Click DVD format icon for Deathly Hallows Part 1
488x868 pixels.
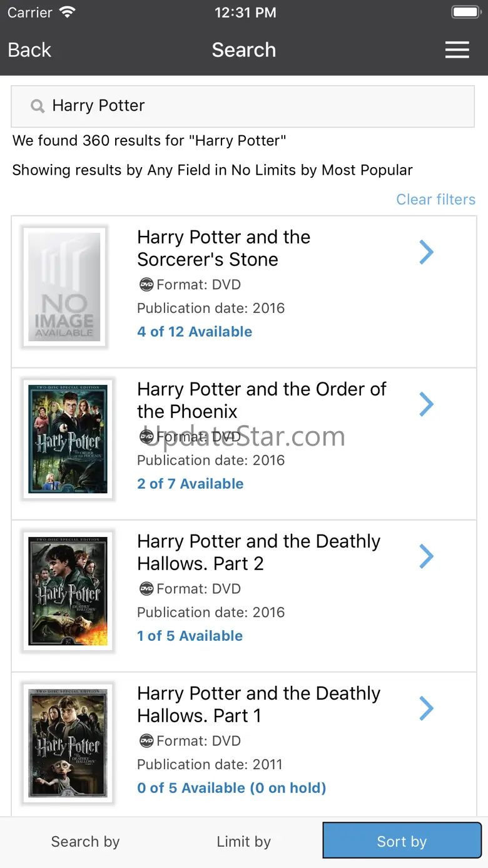146,741
